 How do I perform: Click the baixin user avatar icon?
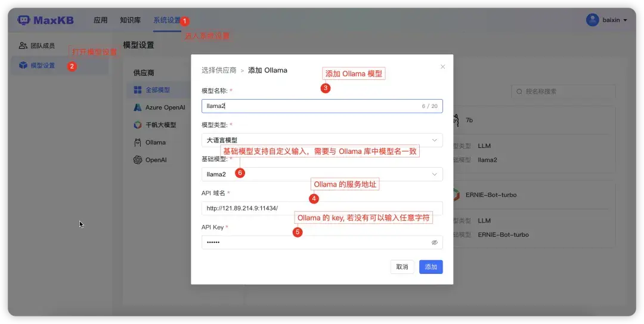pos(592,20)
